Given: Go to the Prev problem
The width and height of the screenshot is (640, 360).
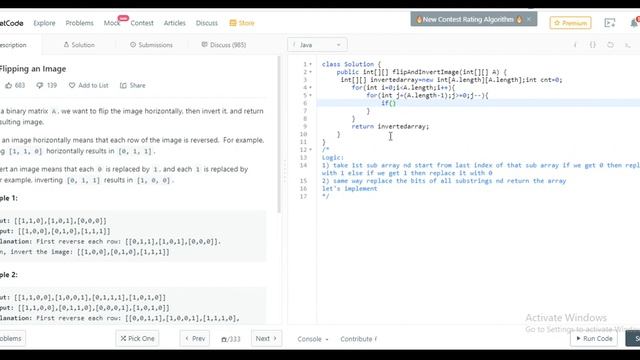Looking at the screenshot, I should (195, 338).
